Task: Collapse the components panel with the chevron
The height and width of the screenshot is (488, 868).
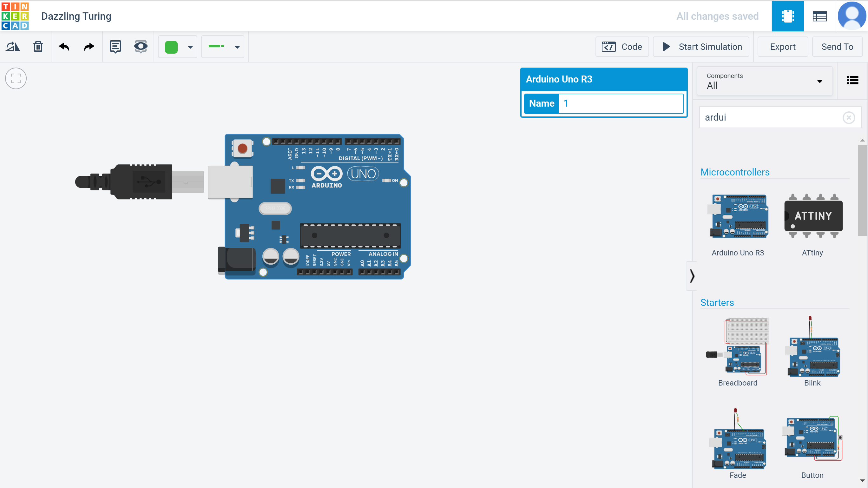Action: (692, 276)
